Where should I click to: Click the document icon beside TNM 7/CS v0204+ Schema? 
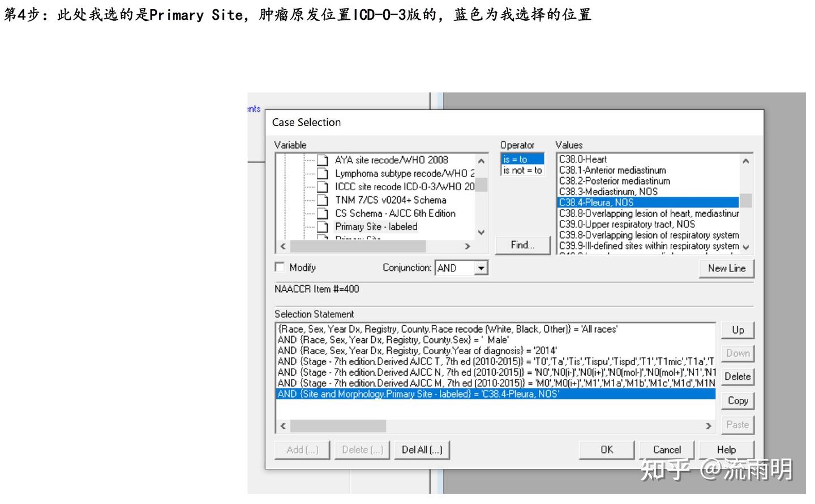[324, 200]
